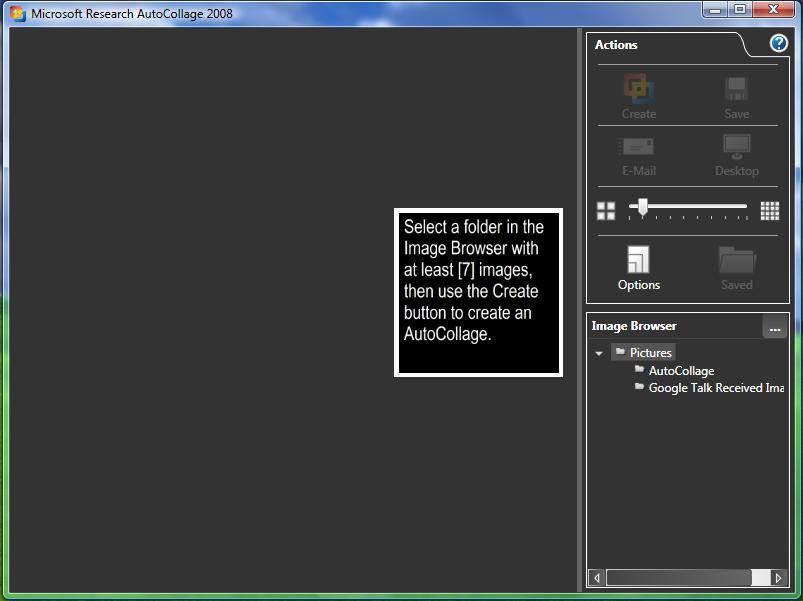
Task: Click the few-images grid icon
Action: 606,210
